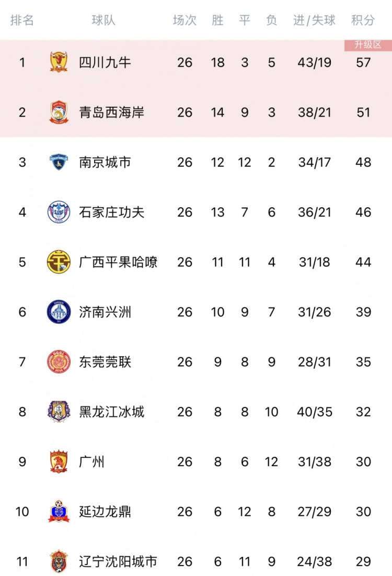This screenshot has height=576, width=392.
Task: Select the 广州 team crest
Action: tap(59, 461)
